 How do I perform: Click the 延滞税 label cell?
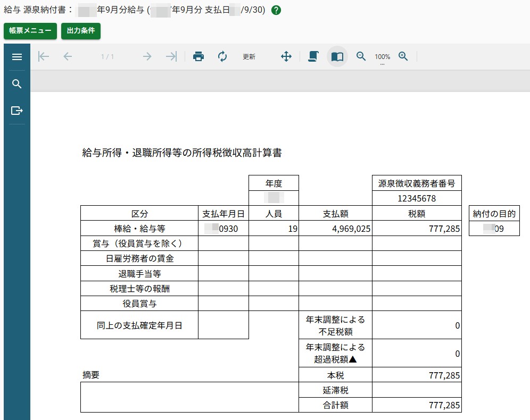point(336,390)
